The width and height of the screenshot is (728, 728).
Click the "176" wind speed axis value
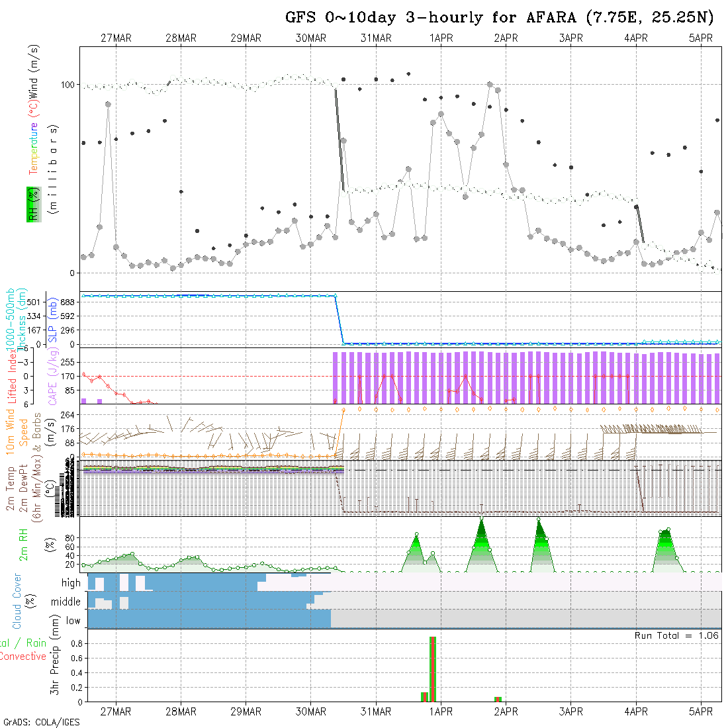click(x=68, y=429)
